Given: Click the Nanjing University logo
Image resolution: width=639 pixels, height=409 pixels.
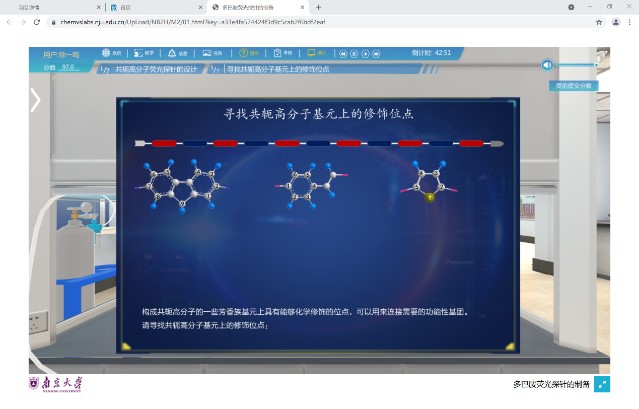Looking at the screenshot, I should coord(56,383).
